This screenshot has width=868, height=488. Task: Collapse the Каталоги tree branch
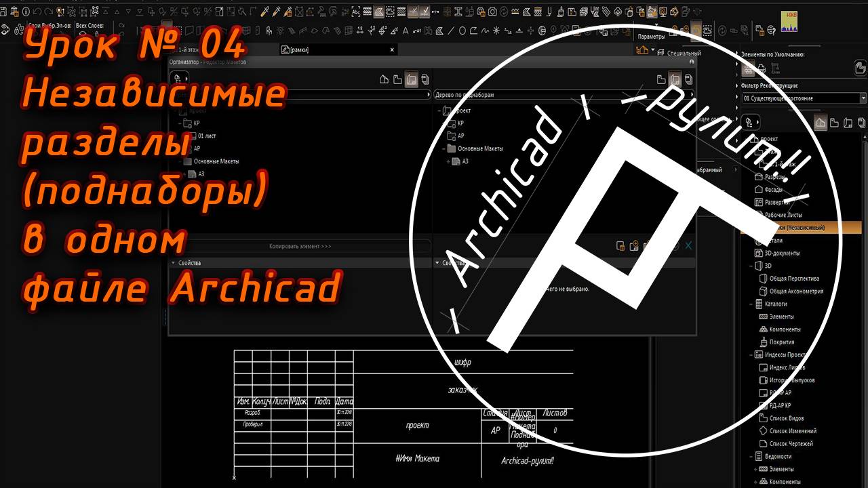tap(750, 304)
